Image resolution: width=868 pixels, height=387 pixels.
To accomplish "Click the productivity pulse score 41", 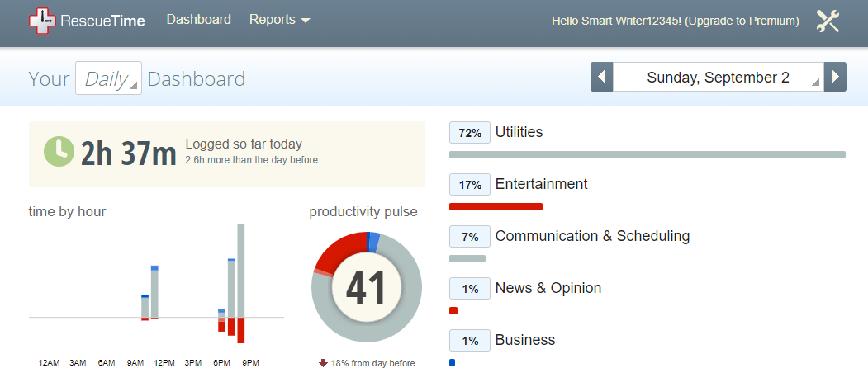I will click(365, 288).
